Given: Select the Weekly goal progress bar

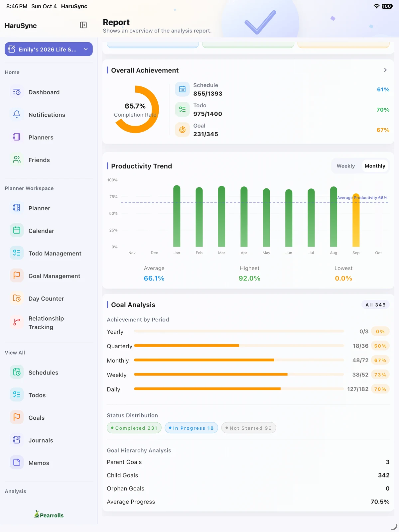Looking at the screenshot, I should click(239, 374).
